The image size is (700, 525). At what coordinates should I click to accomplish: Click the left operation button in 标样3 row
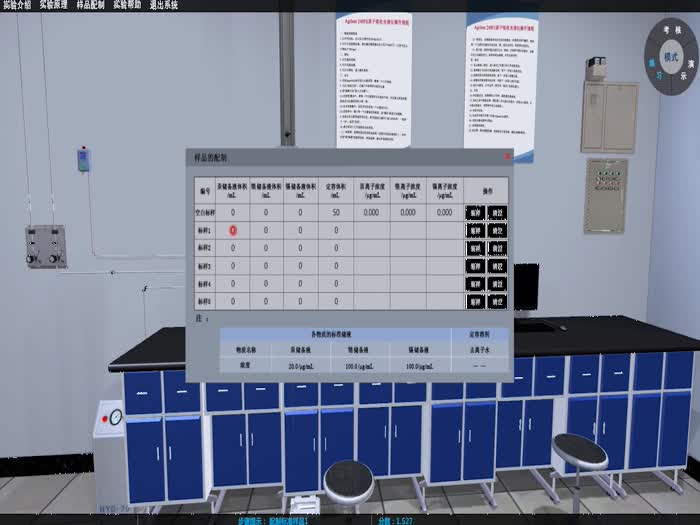[x=475, y=266]
